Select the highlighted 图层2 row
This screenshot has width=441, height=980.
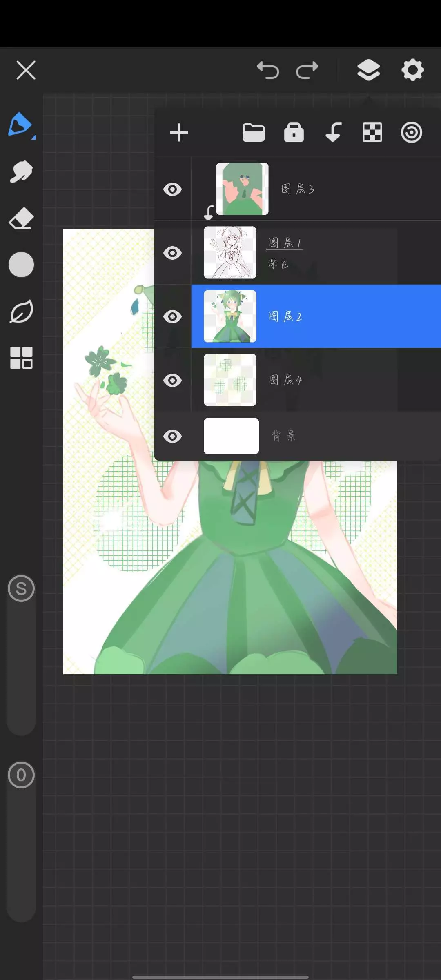316,316
